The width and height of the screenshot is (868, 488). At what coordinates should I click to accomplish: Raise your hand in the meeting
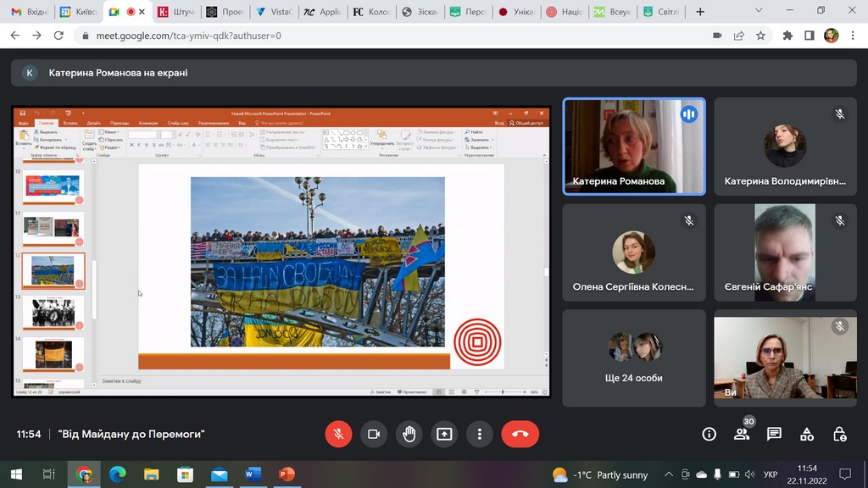point(409,434)
